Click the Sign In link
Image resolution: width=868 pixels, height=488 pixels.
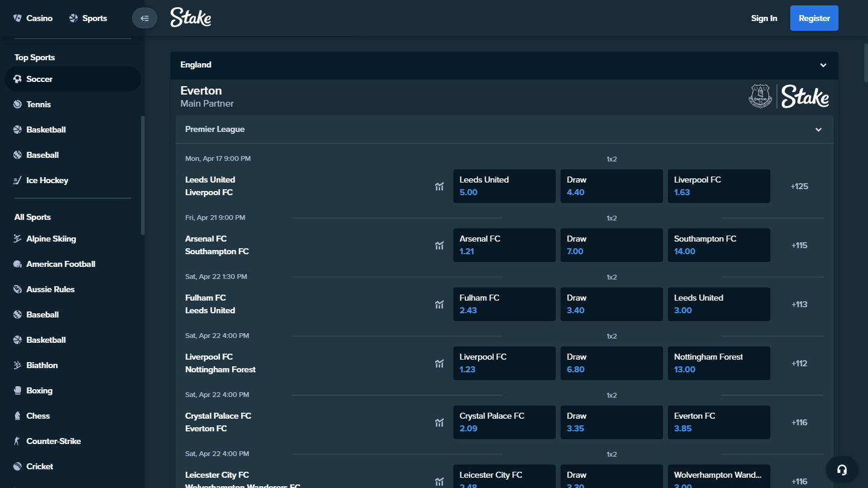pyautogui.click(x=764, y=18)
